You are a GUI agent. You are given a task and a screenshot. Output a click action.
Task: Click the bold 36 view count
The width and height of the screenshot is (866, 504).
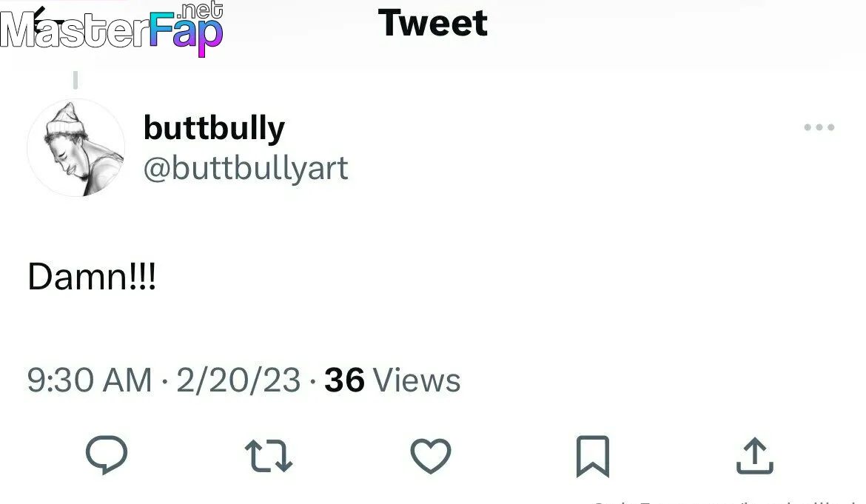click(x=344, y=380)
